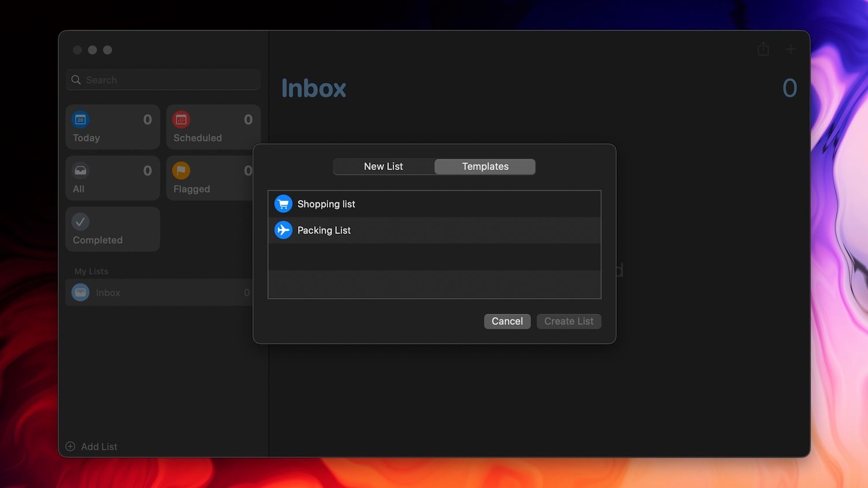Click the share icon in toolbar

[763, 50]
